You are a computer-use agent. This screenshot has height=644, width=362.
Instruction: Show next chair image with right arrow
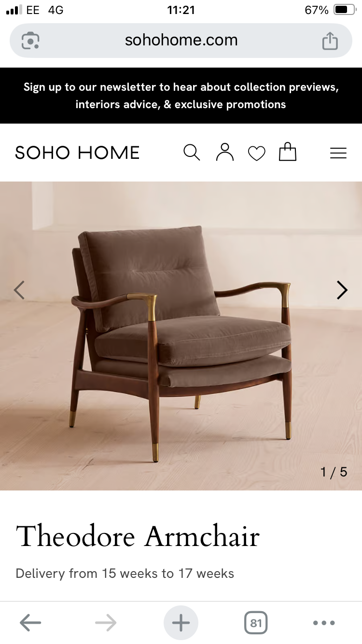coord(342,290)
